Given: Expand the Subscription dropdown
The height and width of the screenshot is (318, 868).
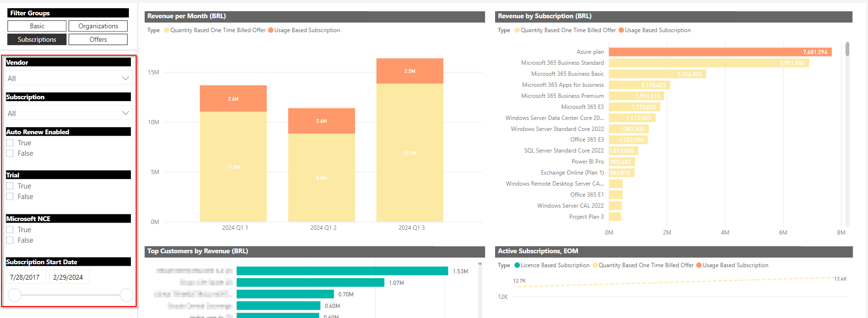Looking at the screenshot, I should click(x=69, y=113).
